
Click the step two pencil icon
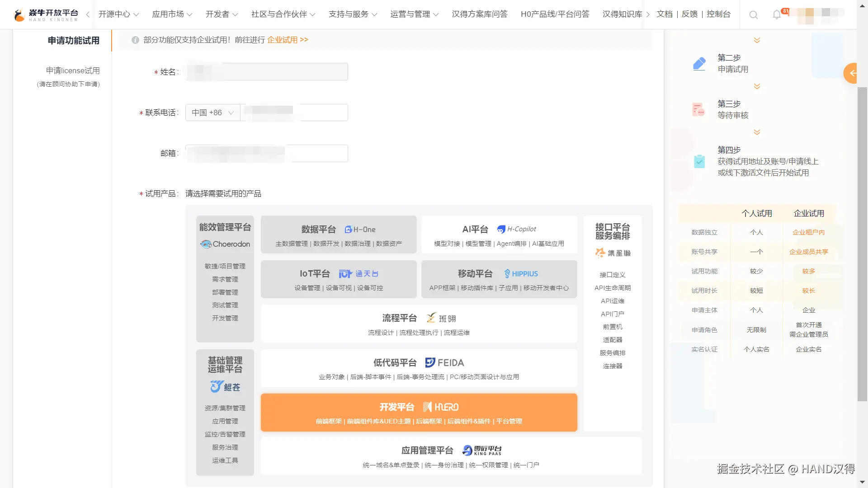coord(699,64)
